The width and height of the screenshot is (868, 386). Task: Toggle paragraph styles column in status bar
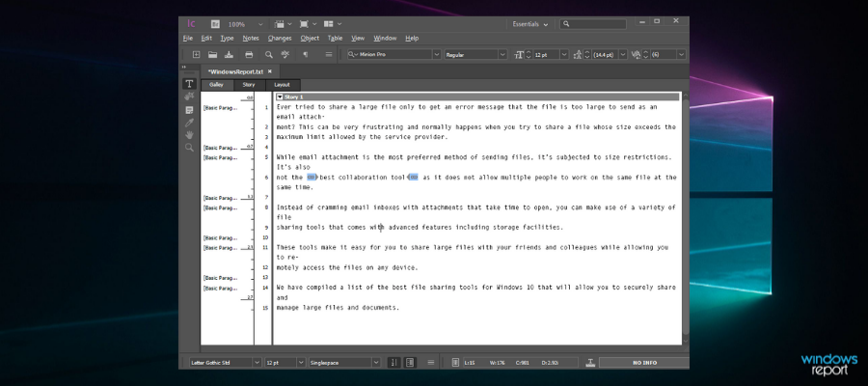(x=408, y=363)
